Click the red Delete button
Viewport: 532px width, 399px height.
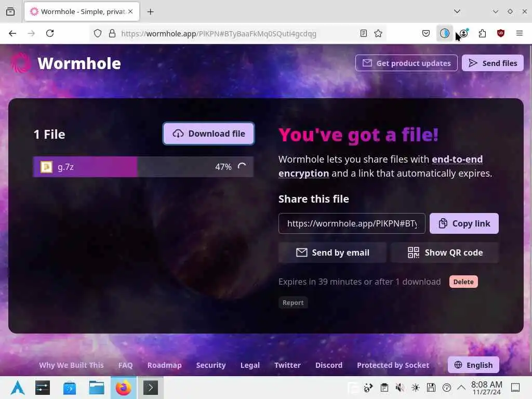pos(463,282)
